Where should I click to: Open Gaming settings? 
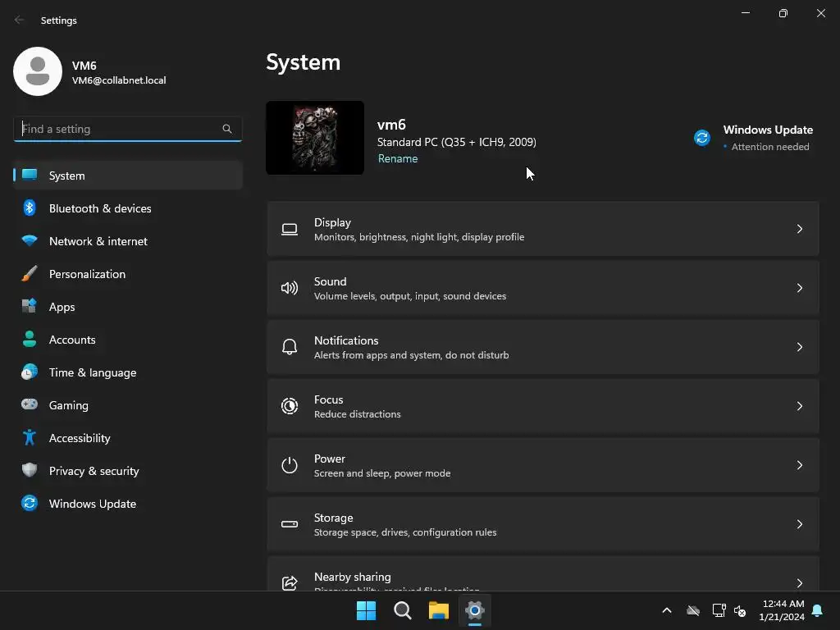[128, 405]
